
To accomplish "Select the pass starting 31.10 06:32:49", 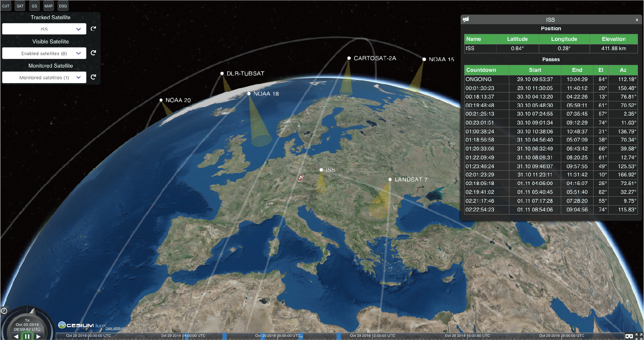I will [551, 149].
